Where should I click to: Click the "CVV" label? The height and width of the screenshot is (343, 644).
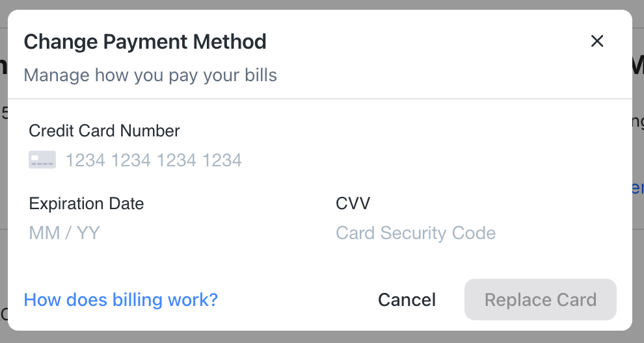353,203
